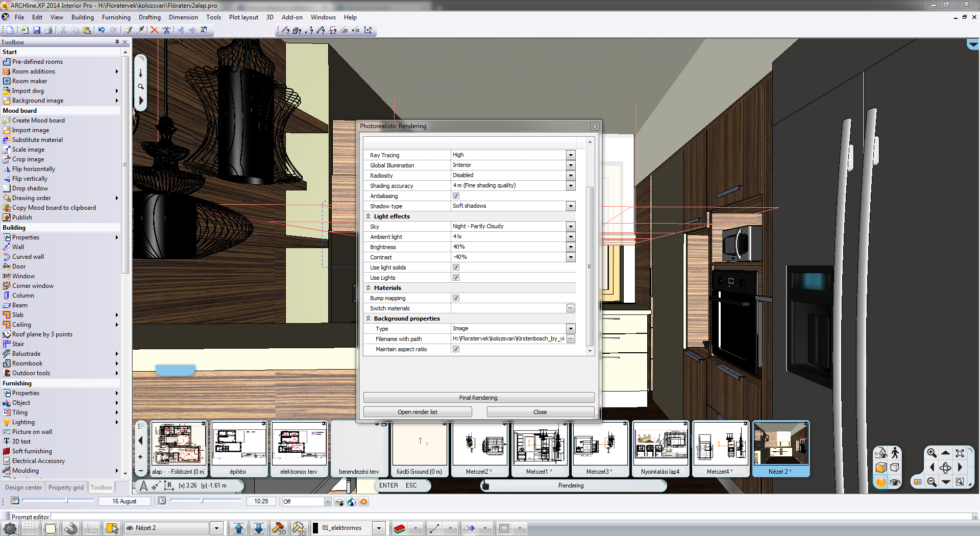
Task: Click the save floppy disk icon
Action: (x=36, y=30)
